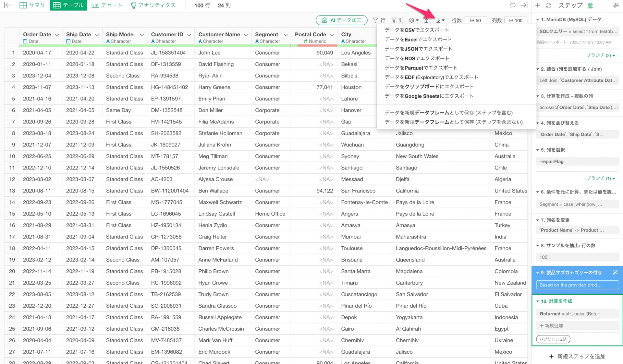Open the Order Date column dropdown
The height and width of the screenshot is (364, 623).
point(57,35)
